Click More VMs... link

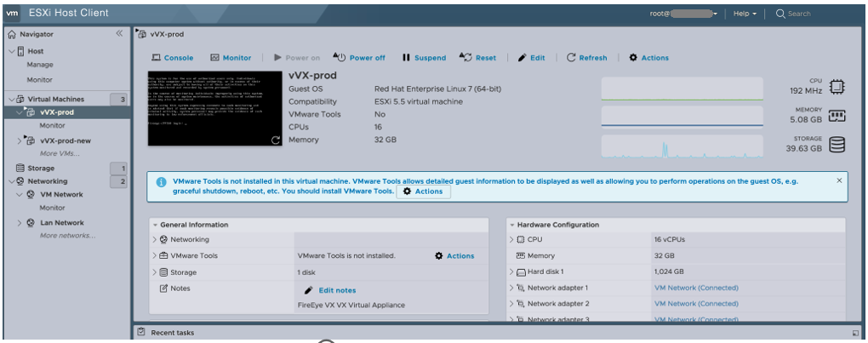point(60,153)
